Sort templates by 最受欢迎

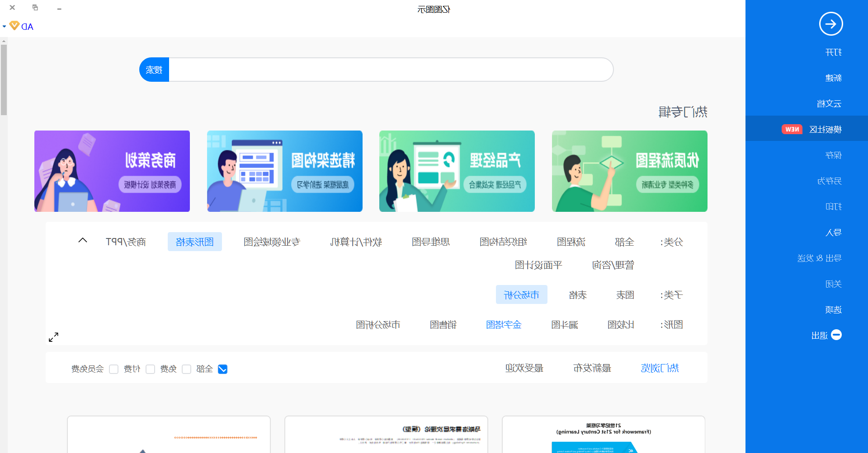524,368
